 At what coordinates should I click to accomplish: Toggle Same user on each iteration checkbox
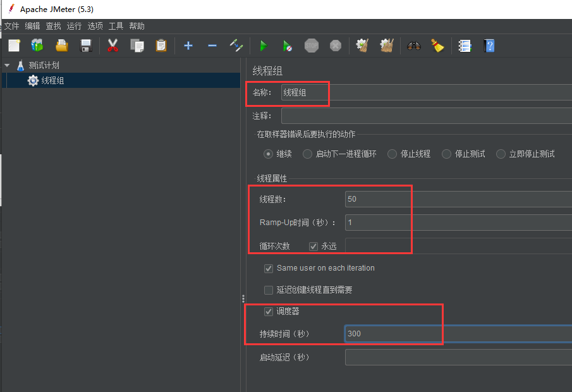(x=269, y=269)
